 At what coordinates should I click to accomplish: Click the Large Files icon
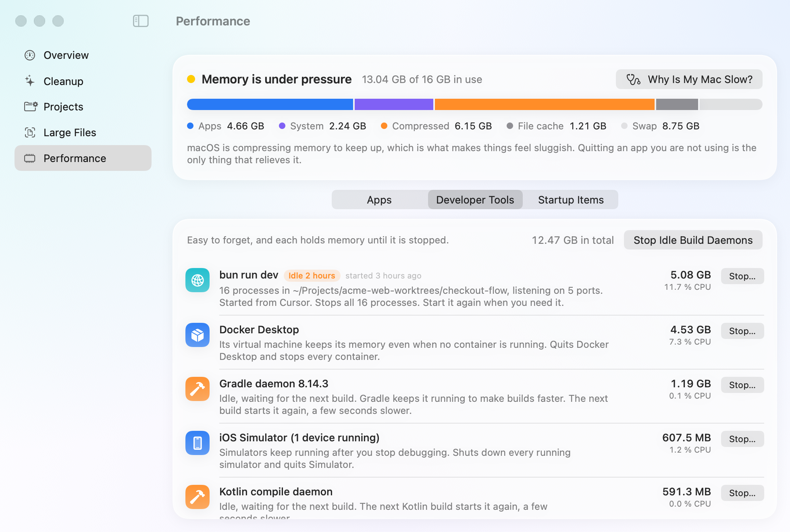coord(30,132)
